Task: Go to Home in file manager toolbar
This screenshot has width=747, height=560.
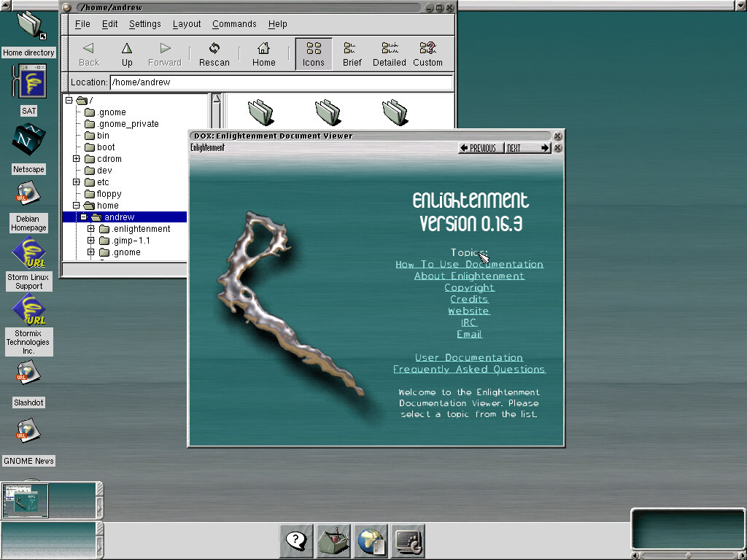Action: click(263, 54)
